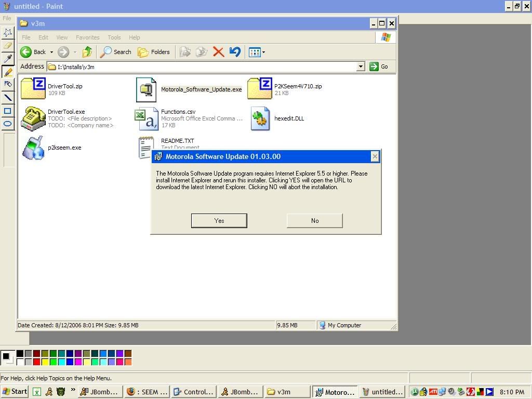Switch to the v3m taskbar window
The image size is (532, 399).
[x=285, y=392]
